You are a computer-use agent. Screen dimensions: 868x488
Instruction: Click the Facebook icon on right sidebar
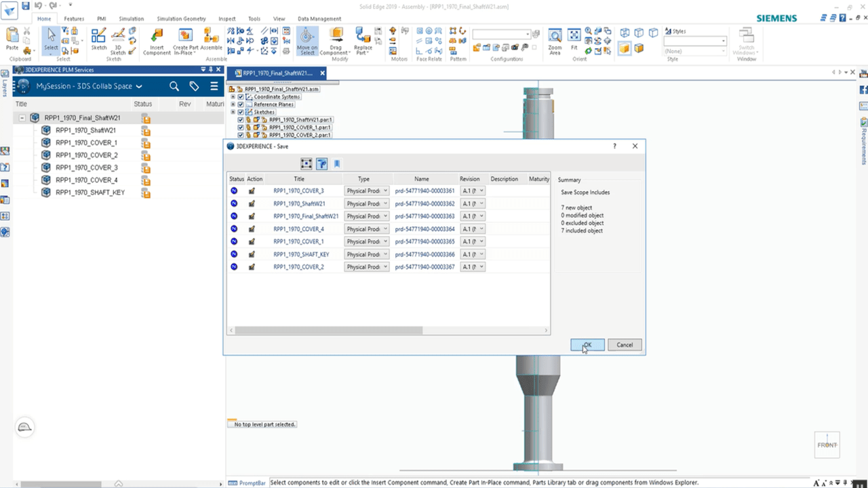pos(863,89)
